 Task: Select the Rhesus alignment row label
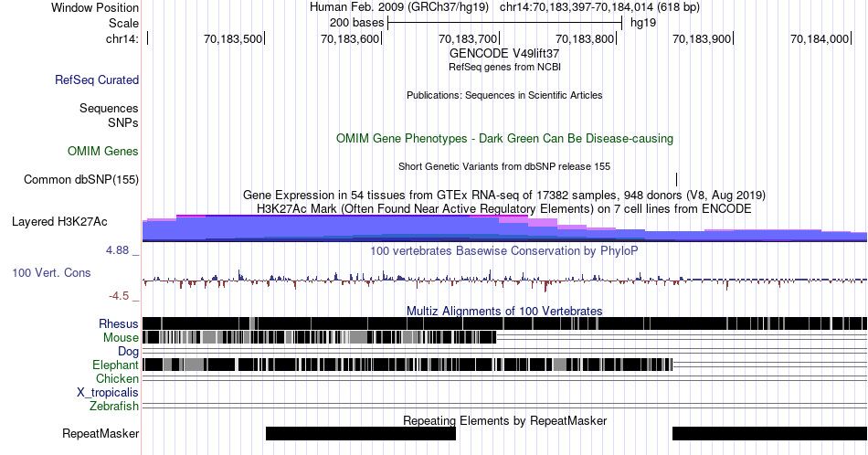(x=119, y=323)
